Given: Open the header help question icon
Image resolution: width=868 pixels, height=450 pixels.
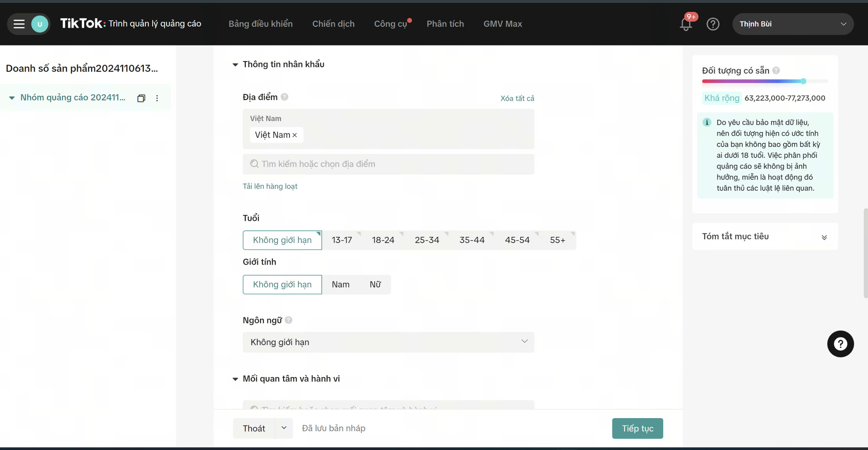Looking at the screenshot, I should tap(713, 24).
